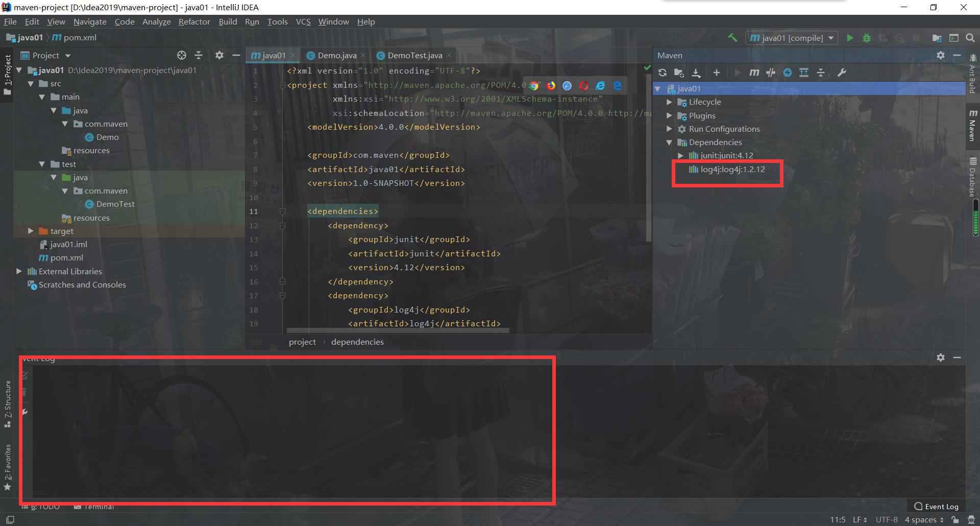The width and height of the screenshot is (980, 526).
Task: Open pom.xml in Chrome browser icon
Action: (x=534, y=86)
